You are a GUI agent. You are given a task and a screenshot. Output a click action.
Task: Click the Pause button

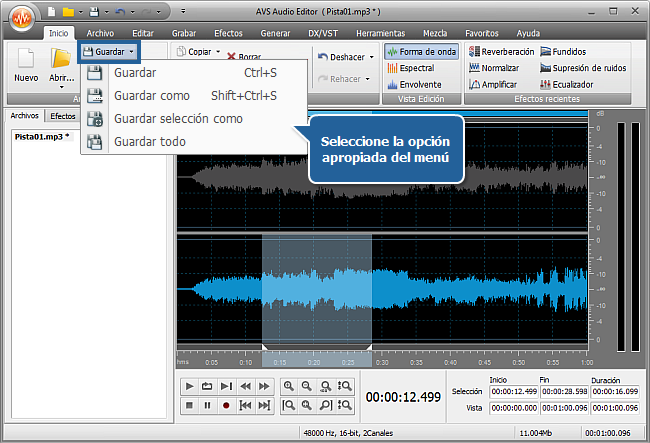(208, 405)
